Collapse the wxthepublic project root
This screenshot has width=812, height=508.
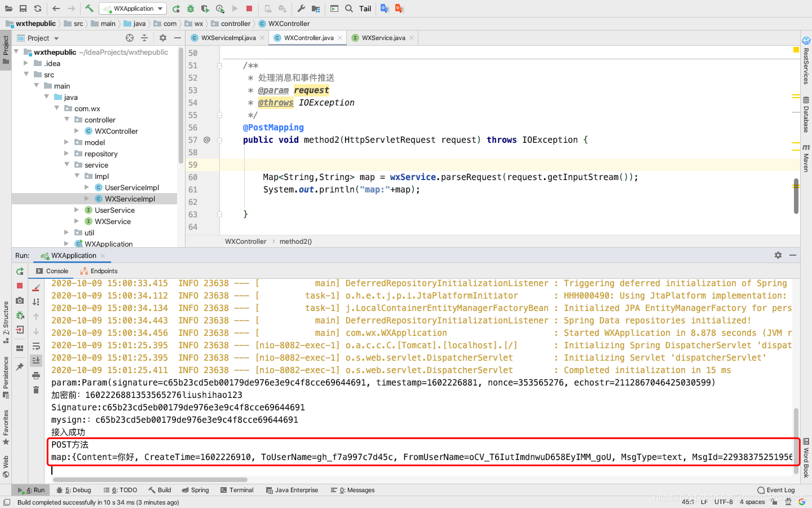coord(16,52)
